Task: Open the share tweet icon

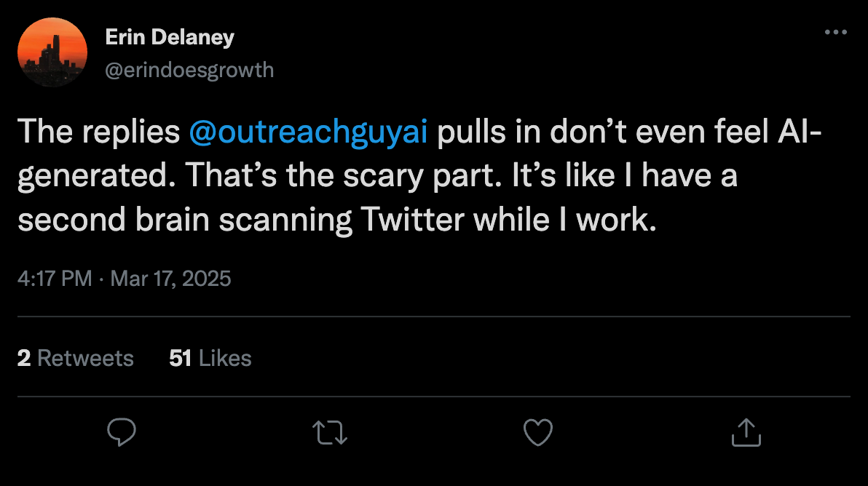Action: coord(746,431)
